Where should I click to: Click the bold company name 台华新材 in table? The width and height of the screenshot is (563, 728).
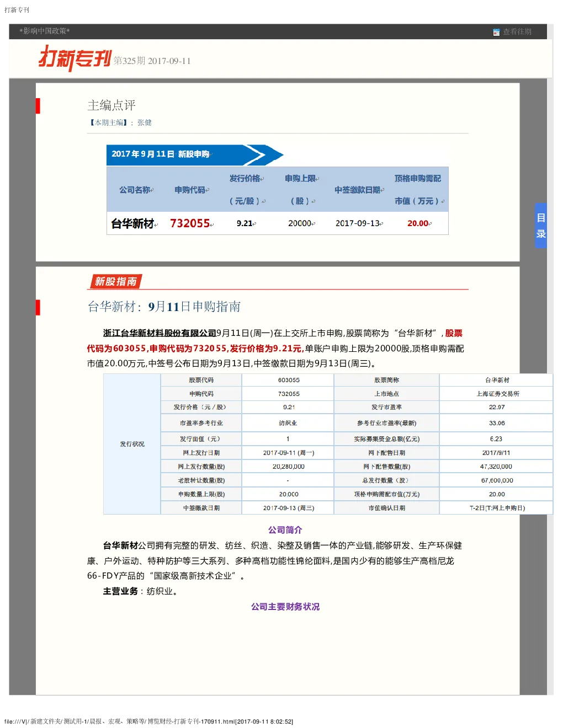(132, 223)
